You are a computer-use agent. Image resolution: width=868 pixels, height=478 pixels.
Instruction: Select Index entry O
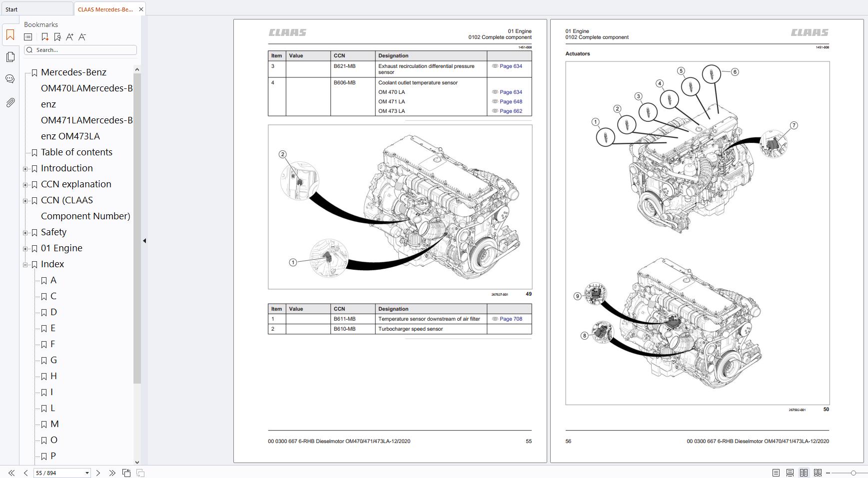54,440
